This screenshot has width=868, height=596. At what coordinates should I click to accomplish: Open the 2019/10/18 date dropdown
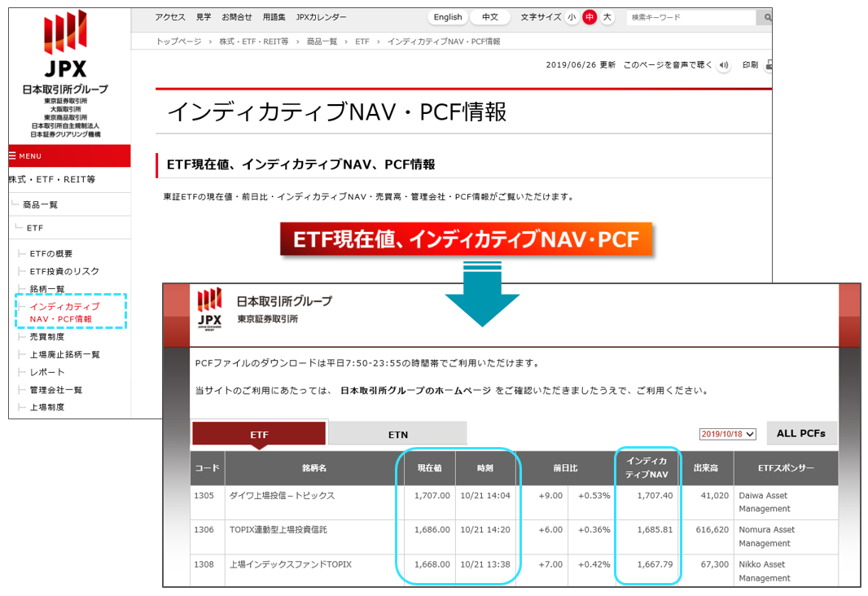coord(728,434)
